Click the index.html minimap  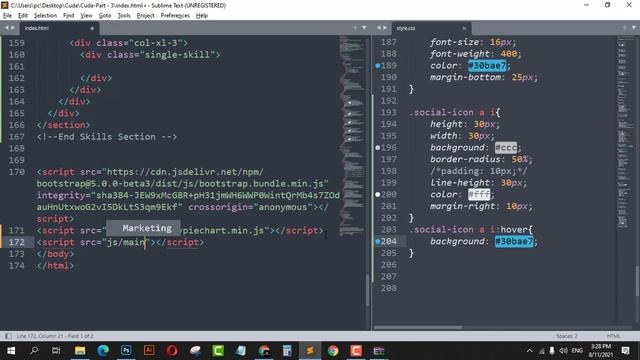coord(351,135)
